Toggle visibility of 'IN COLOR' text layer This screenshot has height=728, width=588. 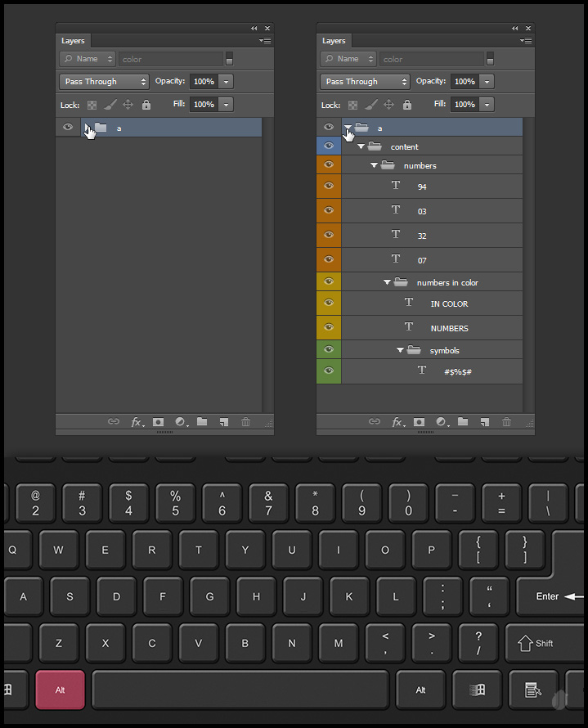coord(329,303)
